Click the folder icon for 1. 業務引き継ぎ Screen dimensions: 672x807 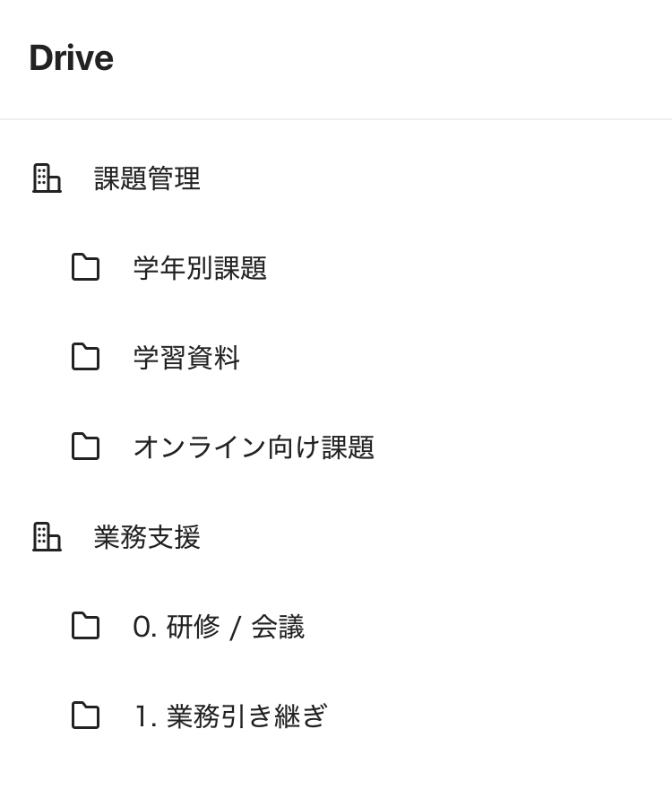(x=85, y=716)
